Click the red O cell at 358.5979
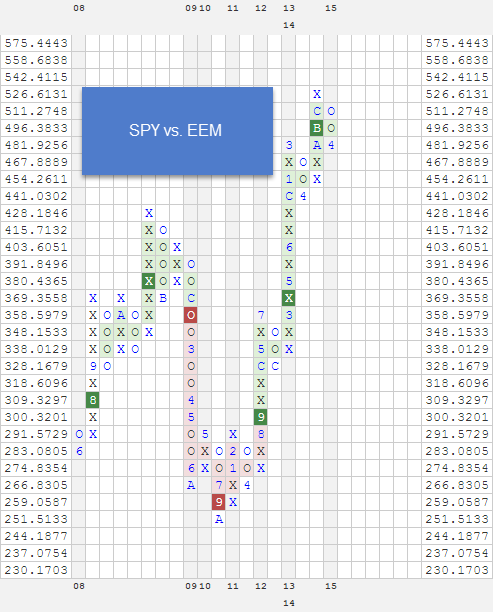The width and height of the screenshot is (494, 612). (x=191, y=315)
